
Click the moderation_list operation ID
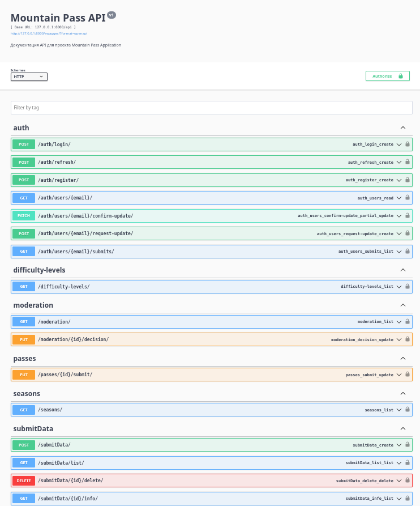tap(375, 322)
